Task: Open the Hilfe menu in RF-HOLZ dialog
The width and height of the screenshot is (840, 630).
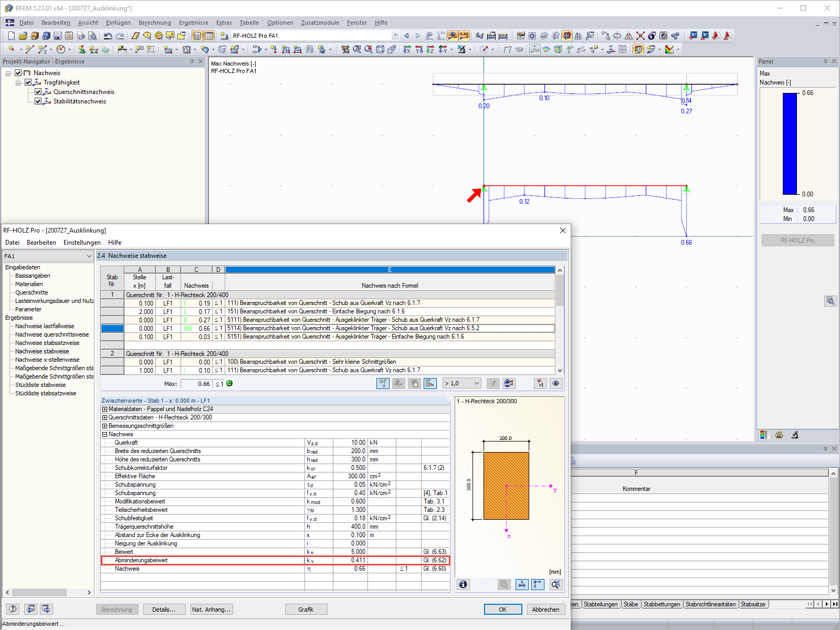Action: pos(115,243)
